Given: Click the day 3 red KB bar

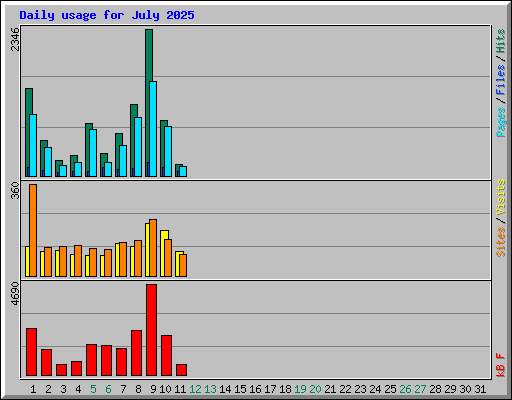Looking at the screenshot, I should pos(61,370).
